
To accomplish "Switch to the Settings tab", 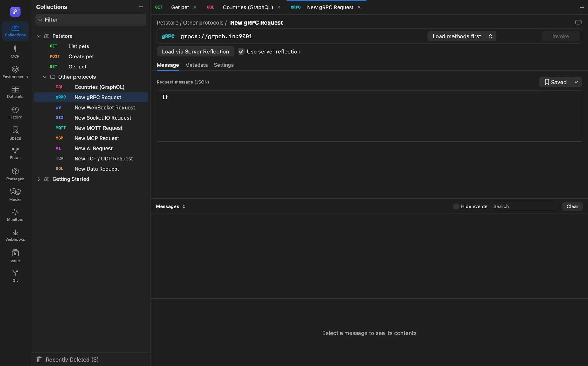I will [x=224, y=65].
